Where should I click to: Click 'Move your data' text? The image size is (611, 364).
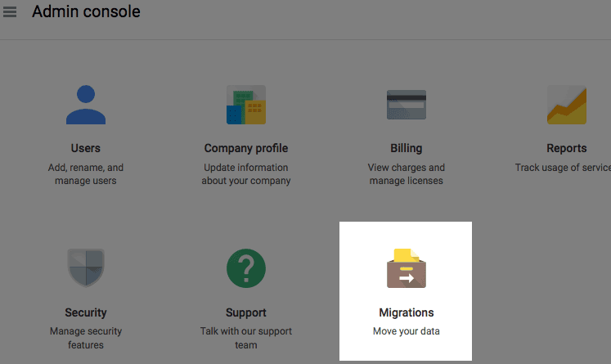(407, 331)
